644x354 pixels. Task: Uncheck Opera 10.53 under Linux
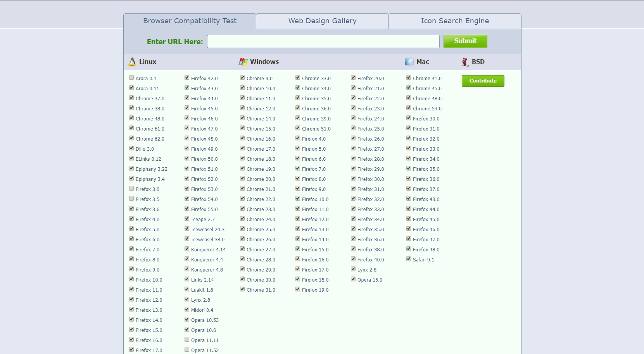coord(187,320)
